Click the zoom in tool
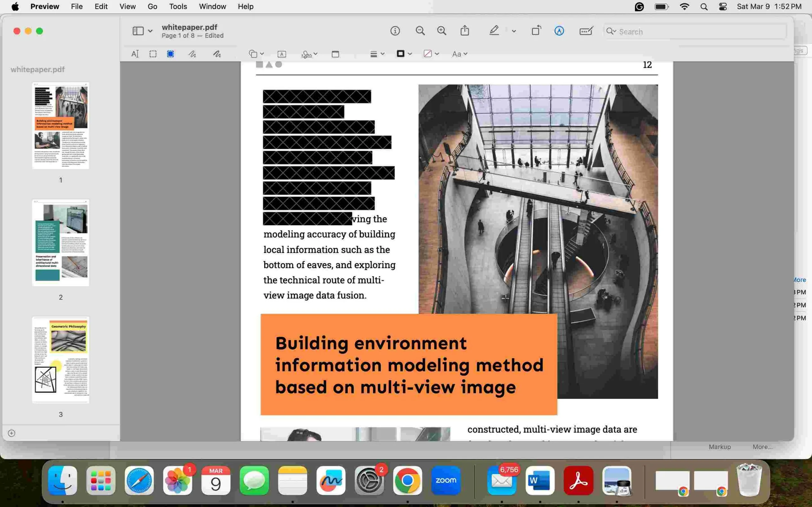The image size is (812, 507). (442, 31)
